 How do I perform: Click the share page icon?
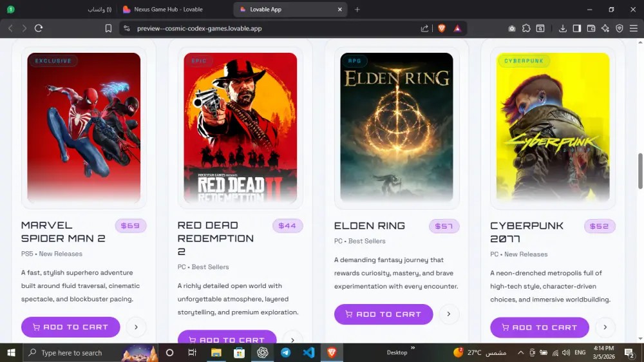pyautogui.click(x=424, y=28)
